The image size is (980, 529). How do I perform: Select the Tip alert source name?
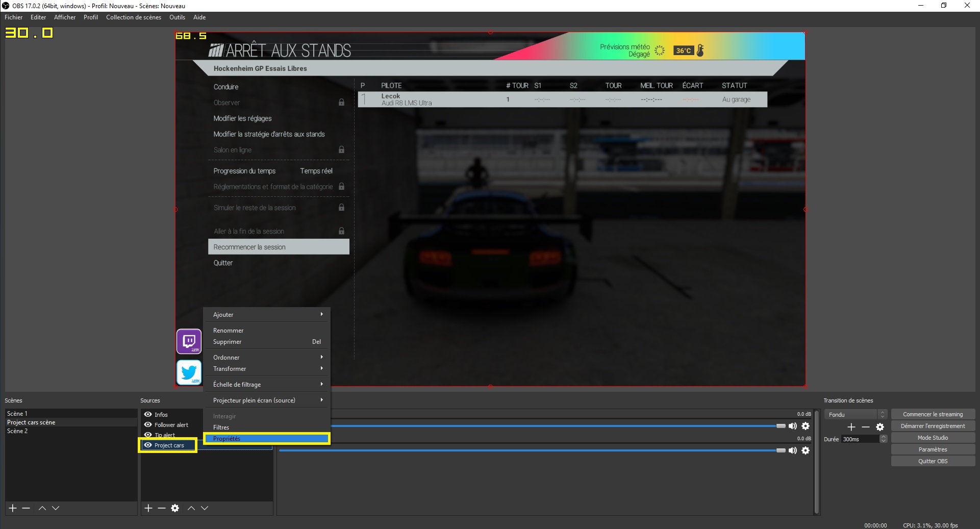(165, 435)
